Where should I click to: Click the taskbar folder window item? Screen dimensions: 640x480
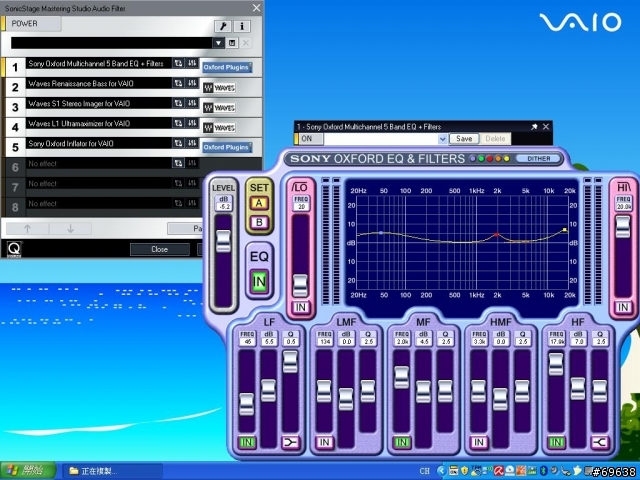pyautogui.click(x=112, y=471)
